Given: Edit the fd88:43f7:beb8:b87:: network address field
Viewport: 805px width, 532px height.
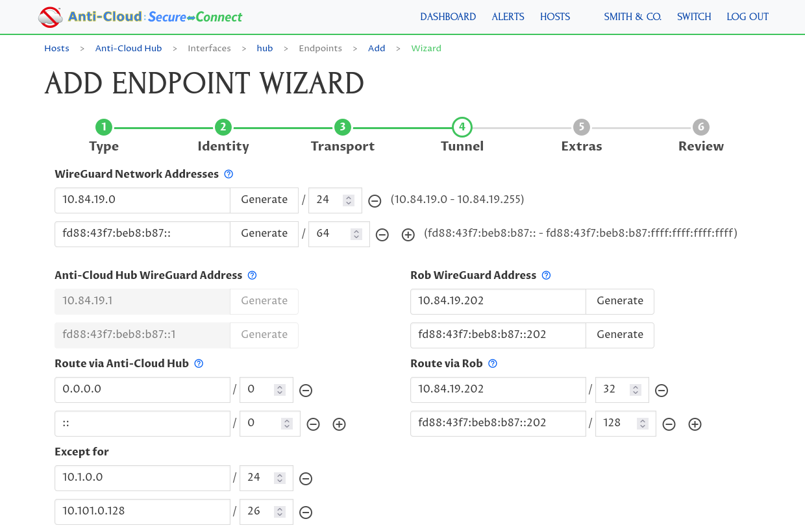Looking at the screenshot, I should point(143,234).
